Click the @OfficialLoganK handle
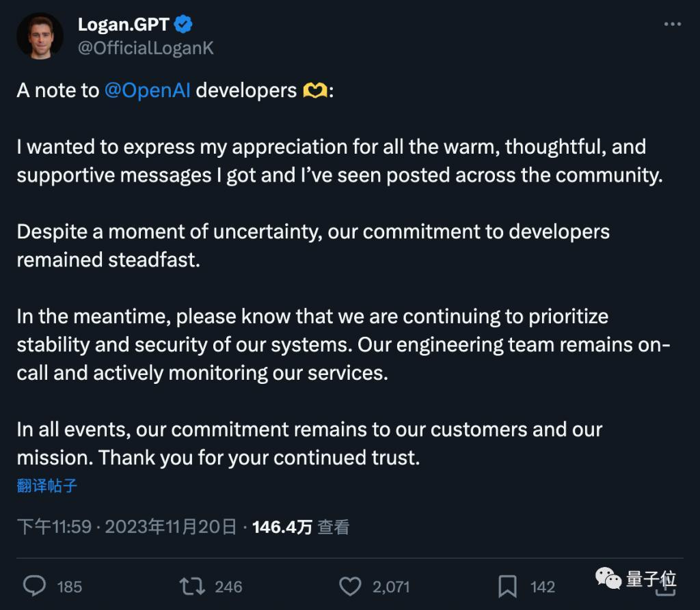The width and height of the screenshot is (700, 610). (x=147, y=47)
